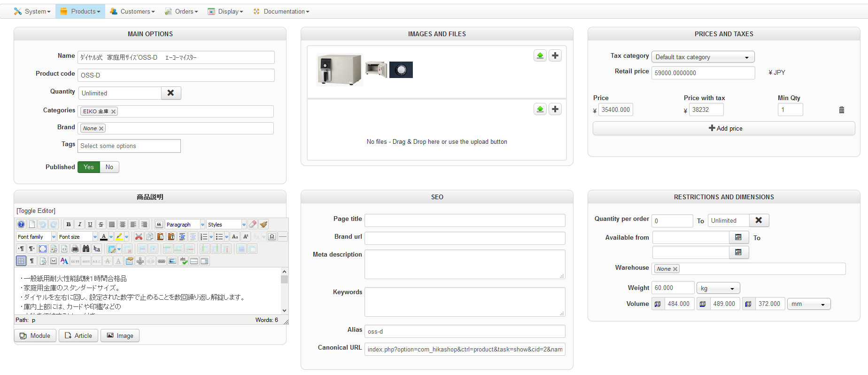Clear formatting with the eraser icon

click(x=253, y=225)
